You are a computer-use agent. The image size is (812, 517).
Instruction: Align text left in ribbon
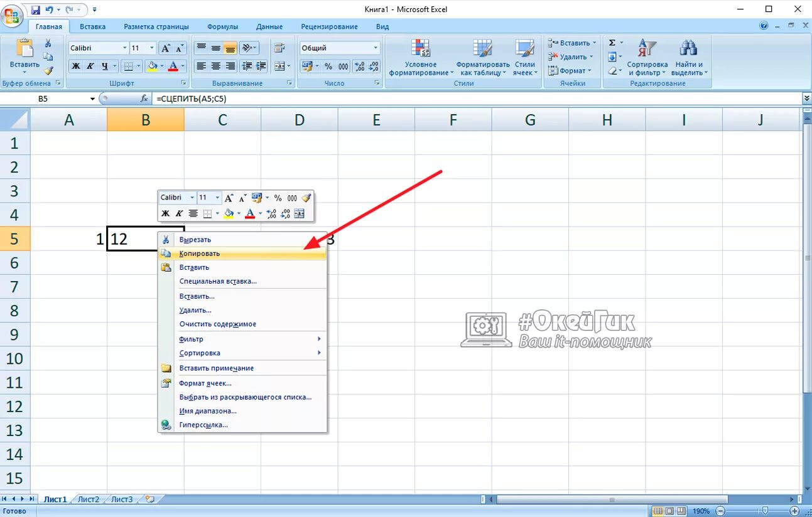[201, 66]
